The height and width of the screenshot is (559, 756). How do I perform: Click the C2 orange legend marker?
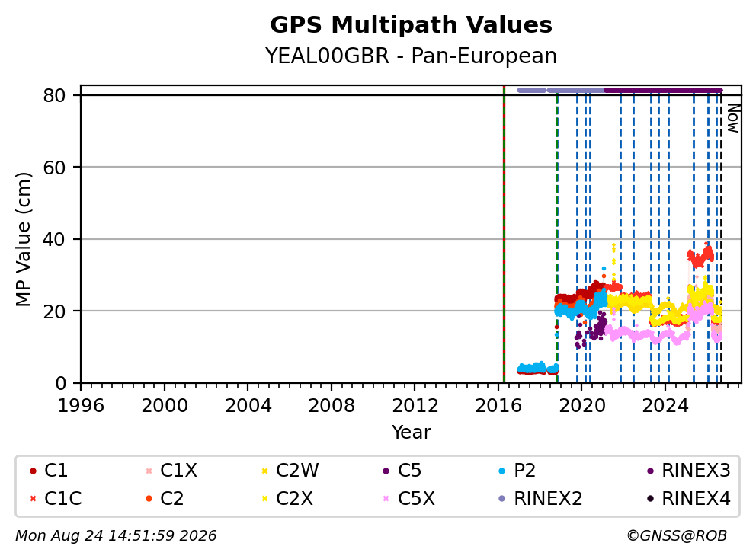coord(149,499)
